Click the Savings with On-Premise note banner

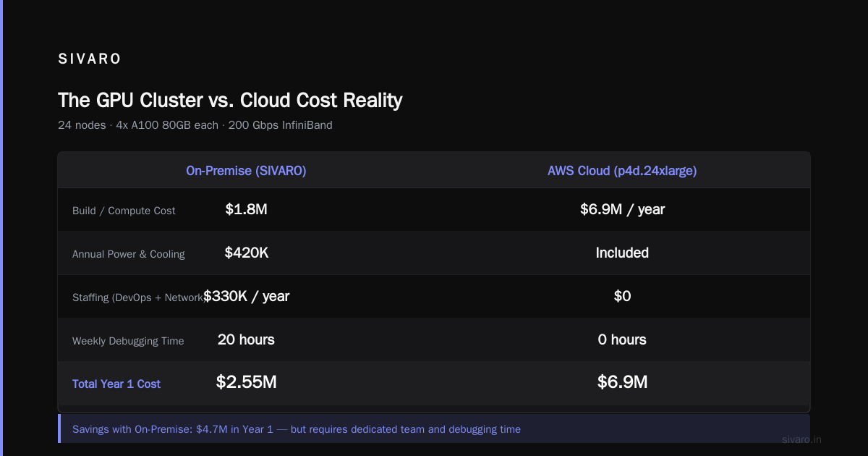(x=434, y=429)
